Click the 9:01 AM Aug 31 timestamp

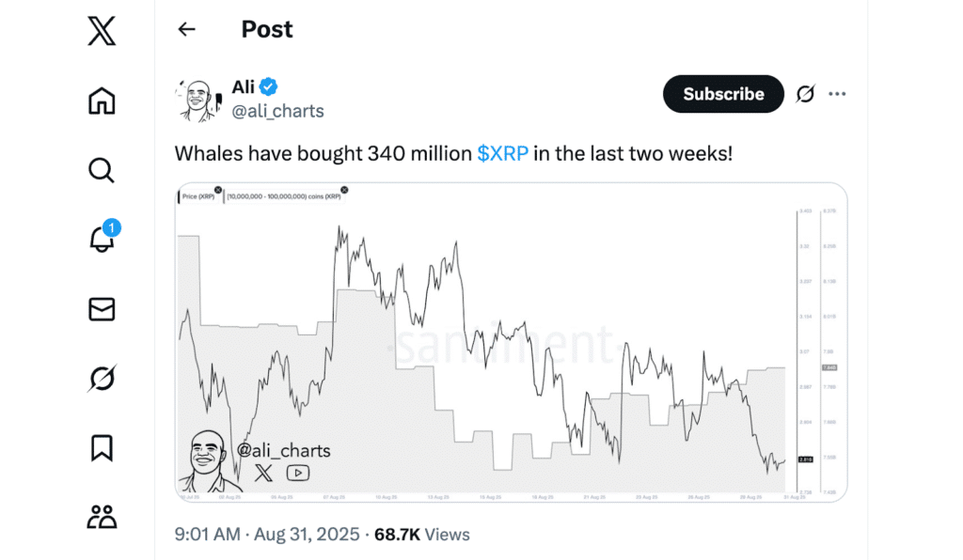[x=267, y=535]
